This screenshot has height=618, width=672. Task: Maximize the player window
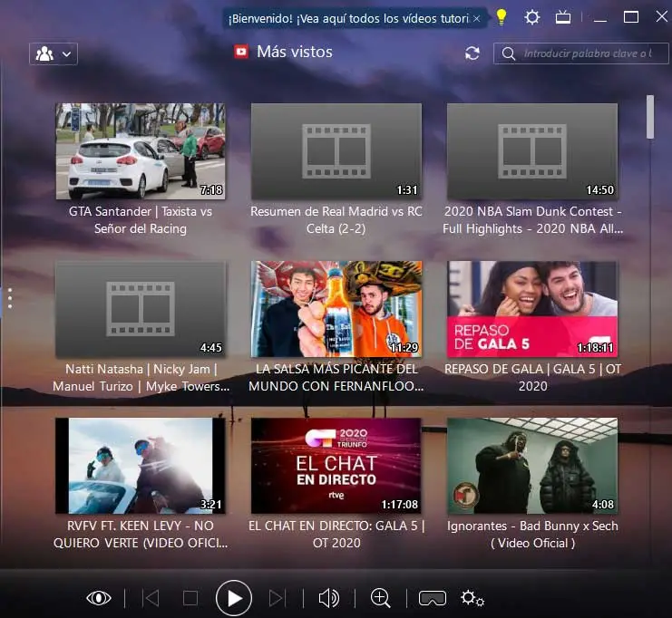click(x=631, y=17)
